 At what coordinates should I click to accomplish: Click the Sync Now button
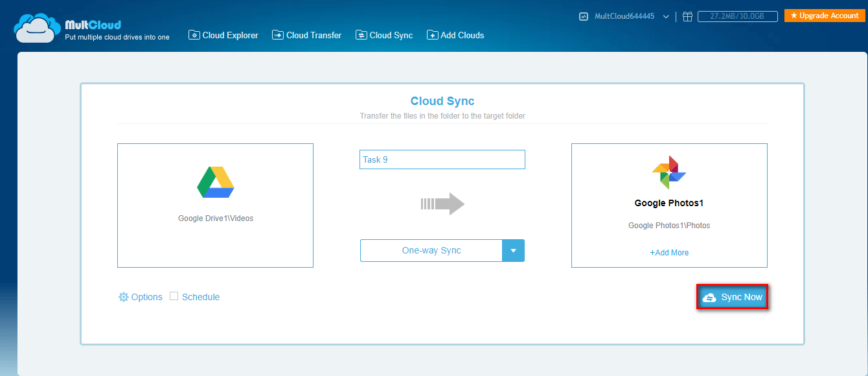[x=733, y=298]
